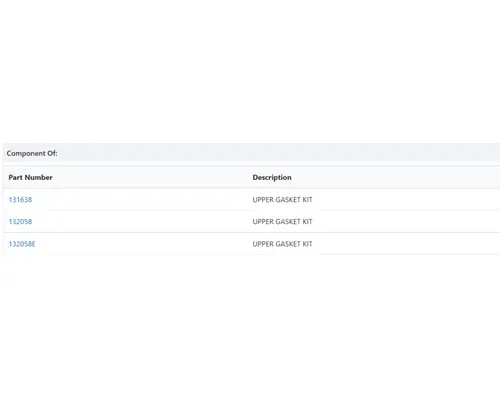500x400 pixels.
Task: Select the last table row
Action: coord(252,244)
